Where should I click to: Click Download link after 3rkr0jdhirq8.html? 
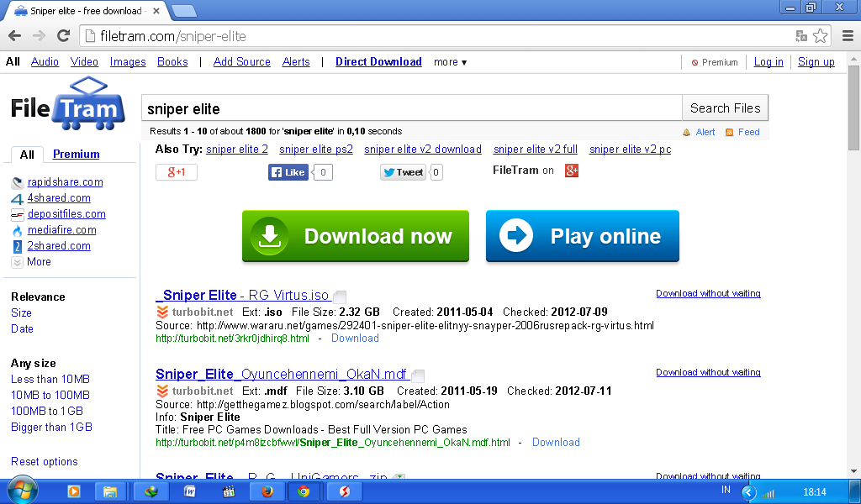tap(355, 339)
